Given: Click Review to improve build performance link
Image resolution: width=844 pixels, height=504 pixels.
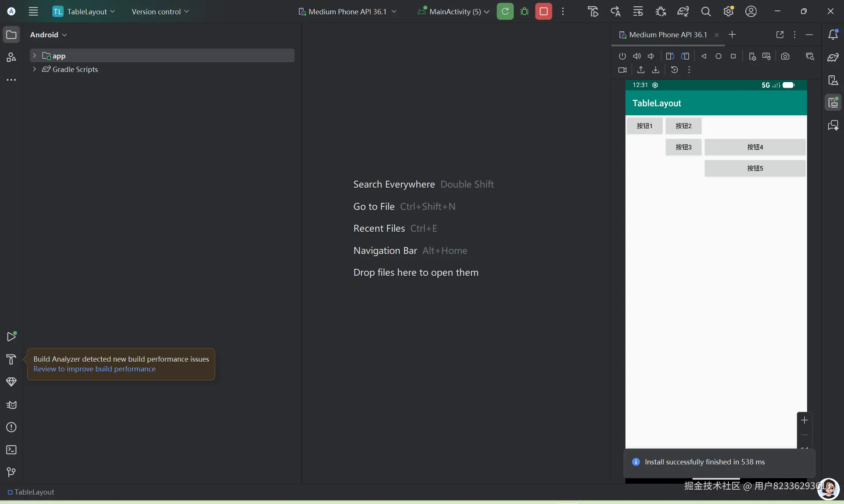Looking at the screenshot, I should (x=94, y=369).
